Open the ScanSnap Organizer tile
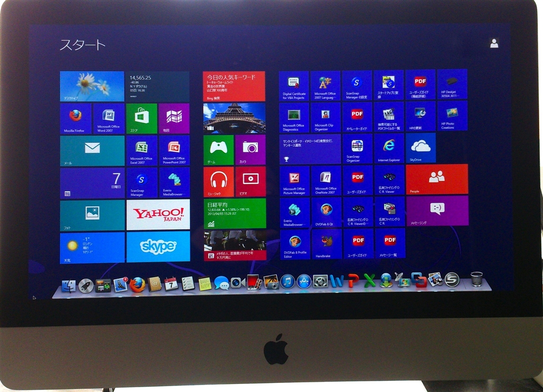 pyautogui.click(x=357, y=149)
